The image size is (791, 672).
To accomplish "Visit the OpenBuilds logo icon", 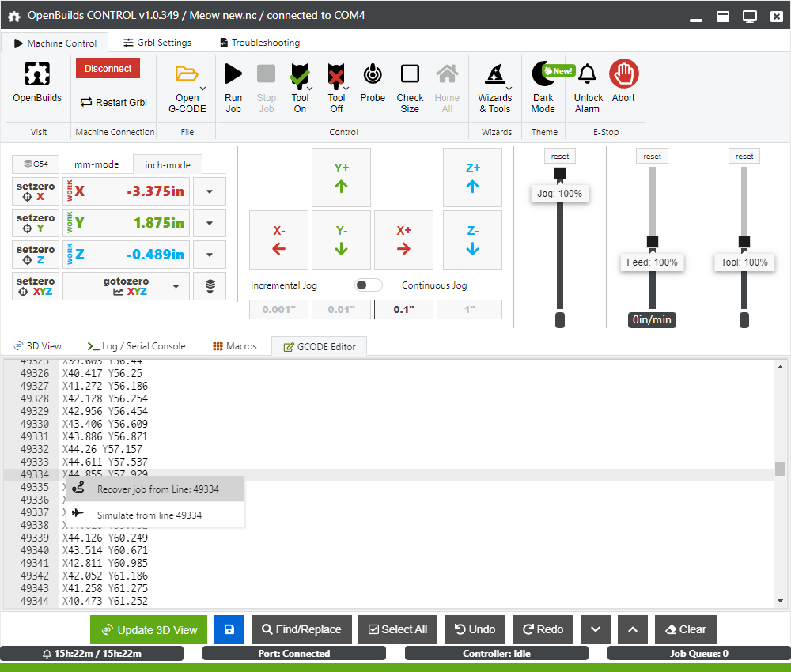I will click(x=37, y=74).
